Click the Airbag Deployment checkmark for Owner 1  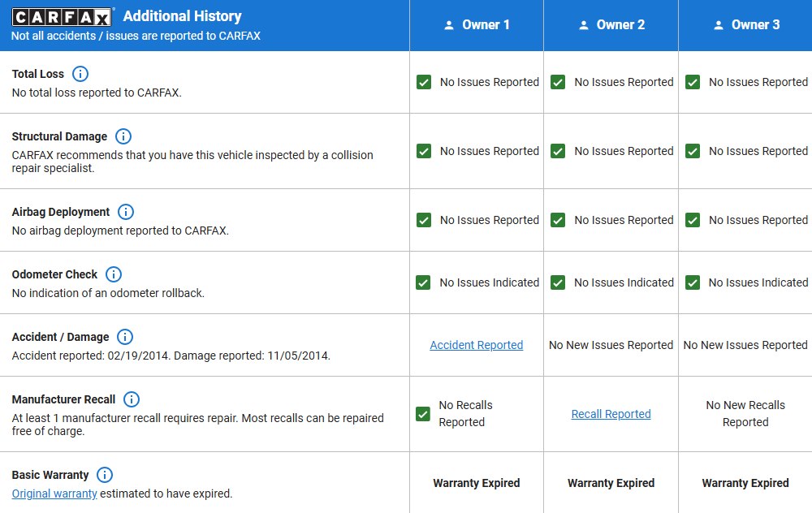click(x=424, y=220)
